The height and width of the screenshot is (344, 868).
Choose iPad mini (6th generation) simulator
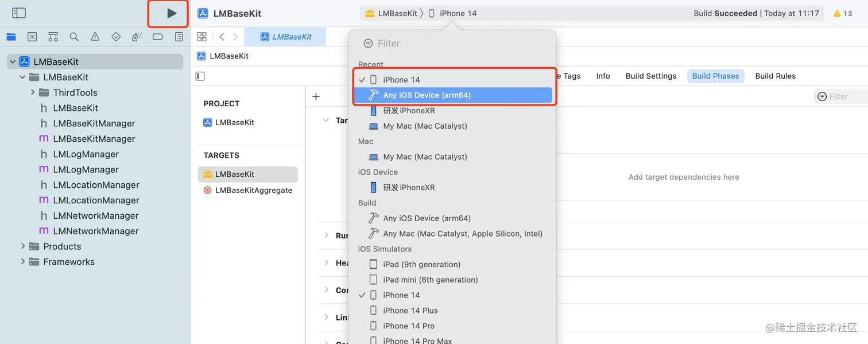[x=452, y=280]
